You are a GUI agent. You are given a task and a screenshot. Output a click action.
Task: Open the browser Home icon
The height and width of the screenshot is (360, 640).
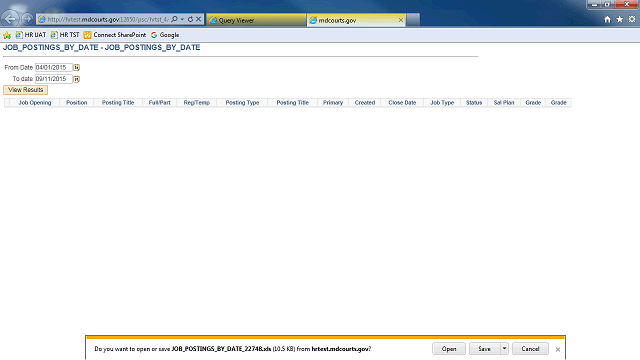[607, 19]
